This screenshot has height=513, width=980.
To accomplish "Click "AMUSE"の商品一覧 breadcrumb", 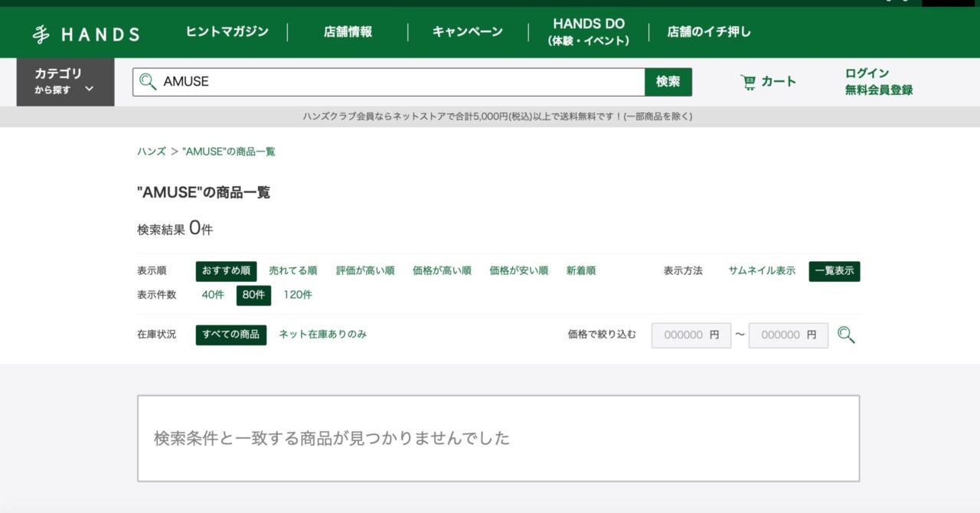I will point(229,152).
